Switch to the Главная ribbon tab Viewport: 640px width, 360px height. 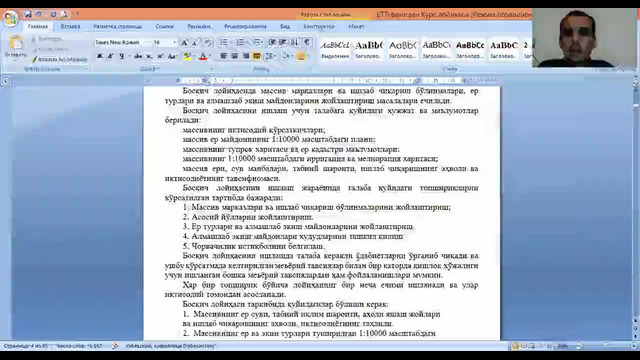pos(38,27)
